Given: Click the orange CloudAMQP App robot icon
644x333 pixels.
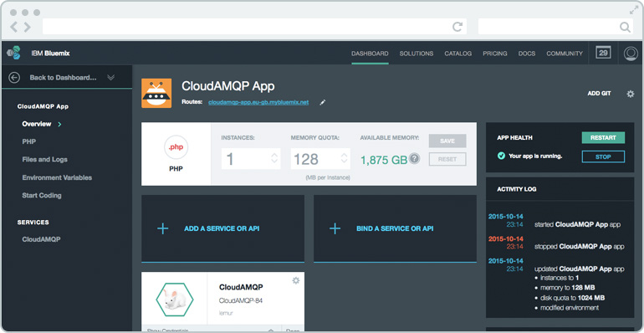Looking at the screenshot, I should (x=156, y=94).
